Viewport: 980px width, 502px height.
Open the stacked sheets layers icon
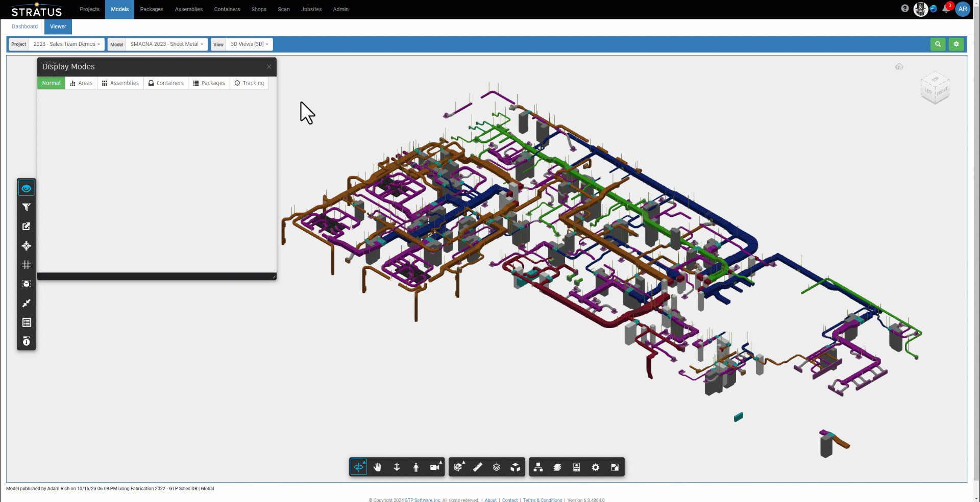click(557, 467)
